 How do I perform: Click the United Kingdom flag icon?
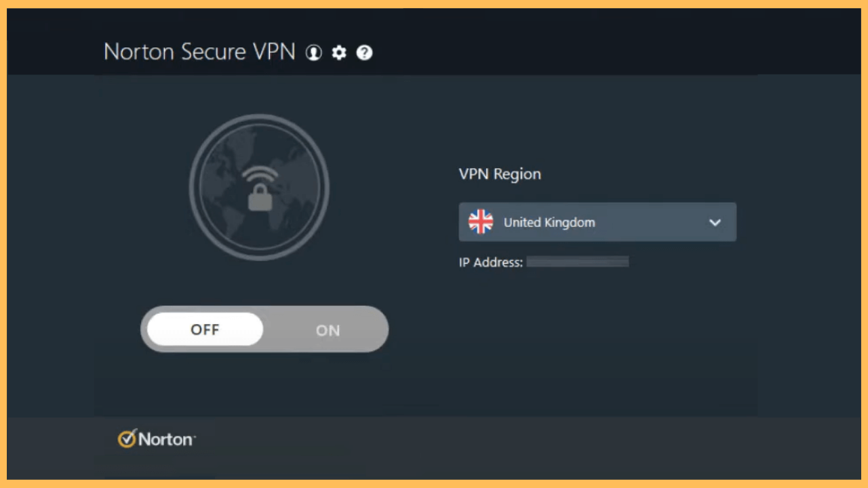point(481,222)
